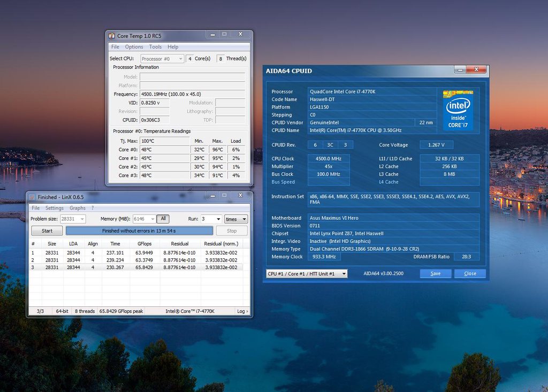548x392 pixels.
Task: Click the CPUID 0x306C3 field
Action: click(155, 120)
